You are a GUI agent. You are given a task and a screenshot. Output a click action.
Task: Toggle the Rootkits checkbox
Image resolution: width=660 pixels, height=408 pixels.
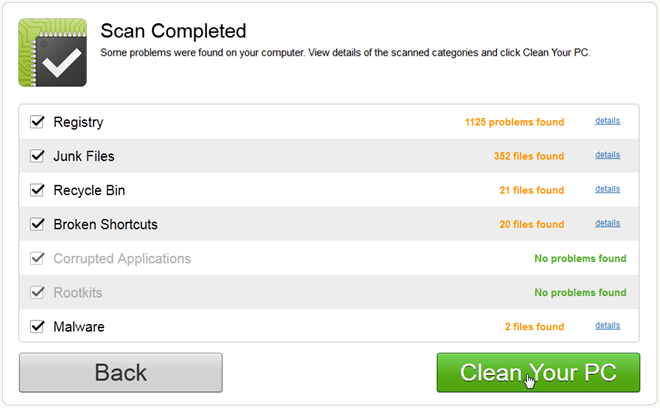click(38, 292)
